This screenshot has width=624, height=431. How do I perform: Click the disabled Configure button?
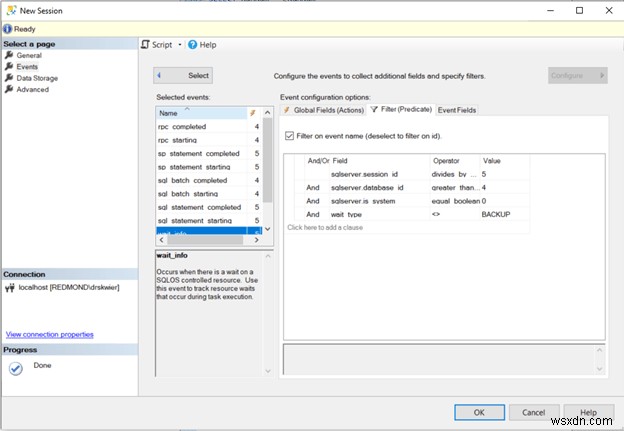coord(577,75)
